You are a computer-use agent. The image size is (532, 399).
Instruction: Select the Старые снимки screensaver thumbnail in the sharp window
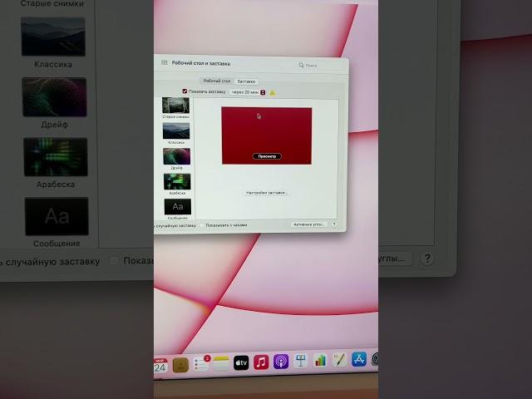(175, 106)
